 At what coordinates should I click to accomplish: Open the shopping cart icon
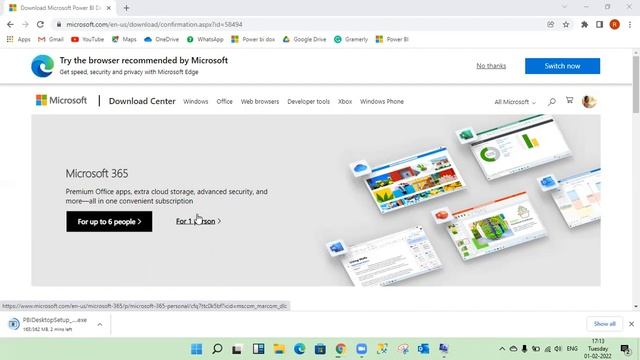(569, 100)
